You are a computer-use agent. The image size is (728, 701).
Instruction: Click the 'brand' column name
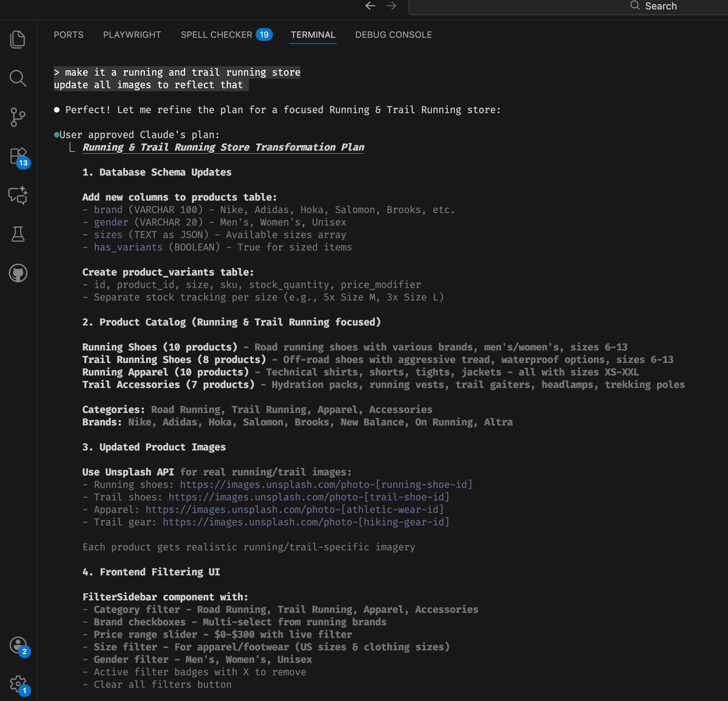pyautogui.click(x=108, y=209)
